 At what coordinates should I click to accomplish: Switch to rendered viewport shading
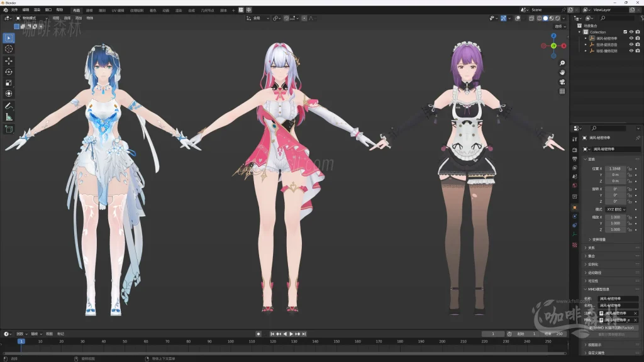point(557,18)
